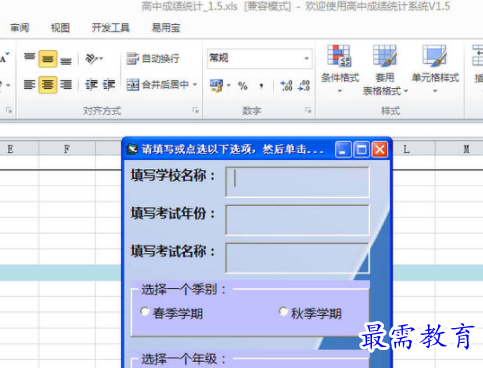Select column M header

(x=459, y=149)
